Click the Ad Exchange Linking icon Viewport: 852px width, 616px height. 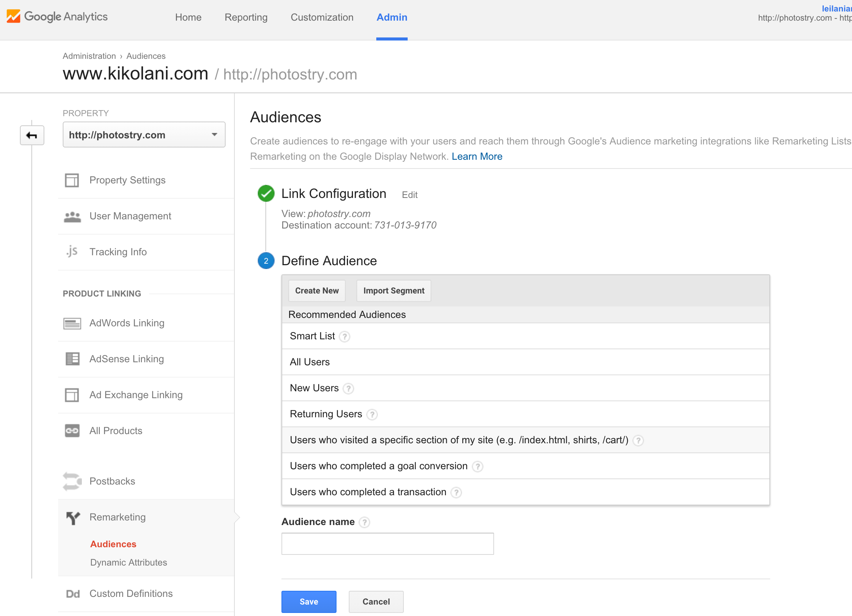coord(72,395)
